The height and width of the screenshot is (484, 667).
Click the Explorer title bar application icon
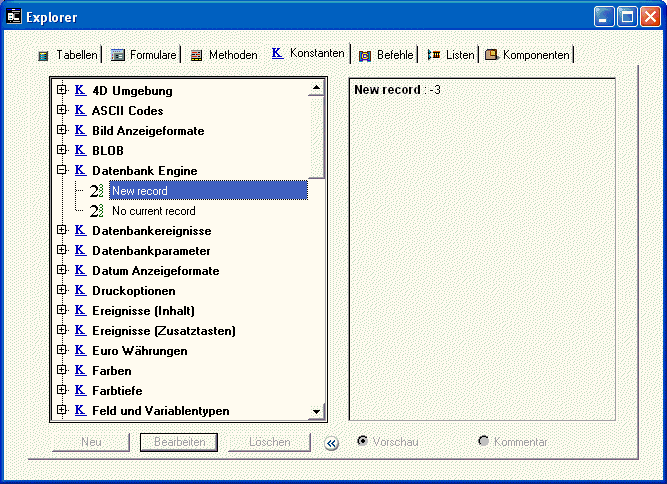[15, 17]
